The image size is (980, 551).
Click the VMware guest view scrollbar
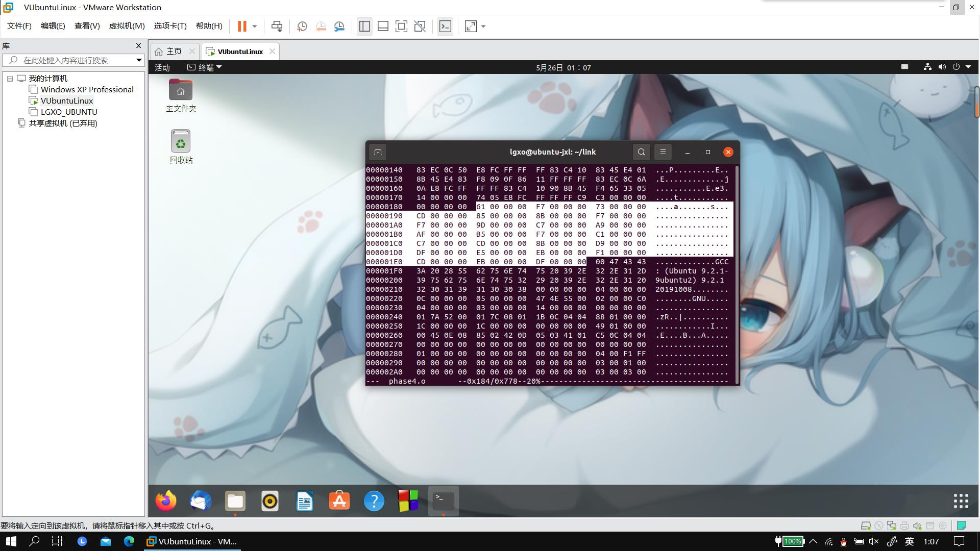(977, 102)
